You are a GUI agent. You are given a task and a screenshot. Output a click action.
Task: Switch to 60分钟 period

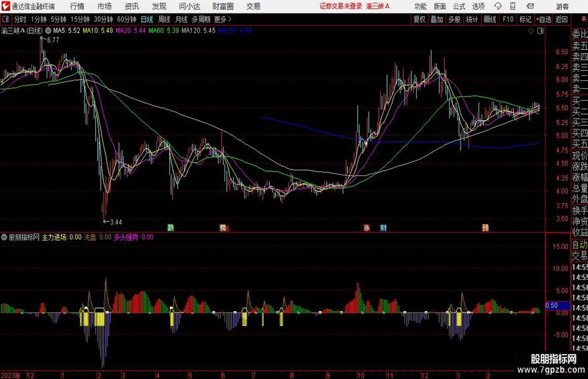126,19
